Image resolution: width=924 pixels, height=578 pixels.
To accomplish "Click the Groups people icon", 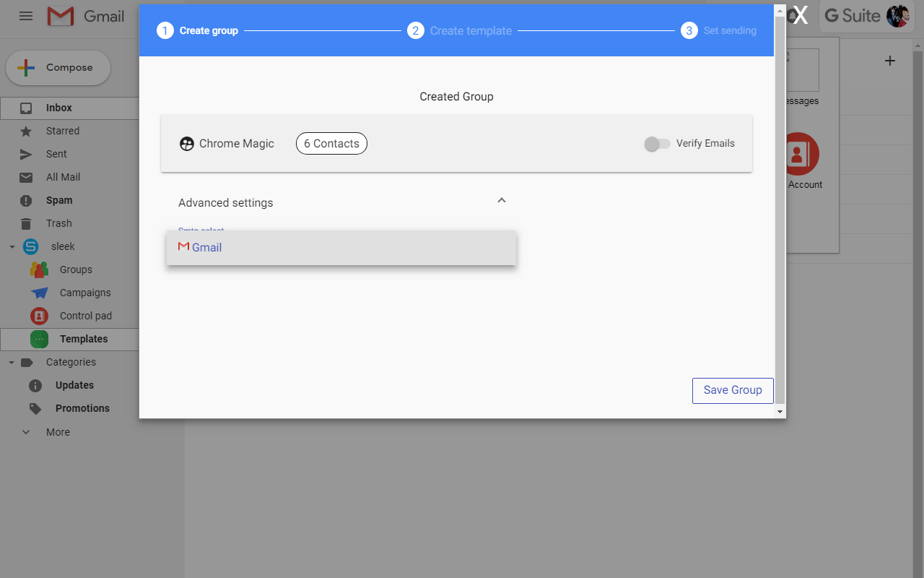I will point(39,269).
